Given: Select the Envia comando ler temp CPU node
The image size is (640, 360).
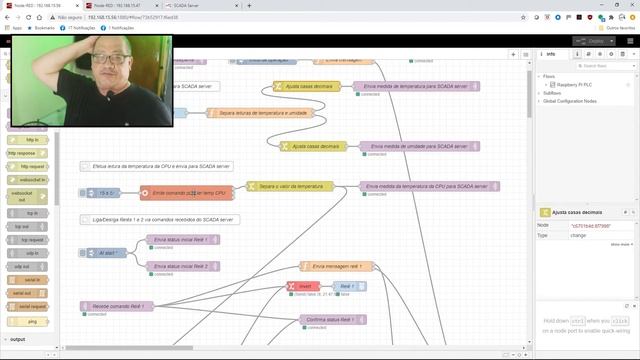Looking at the screenshot, I should (187, 193).
